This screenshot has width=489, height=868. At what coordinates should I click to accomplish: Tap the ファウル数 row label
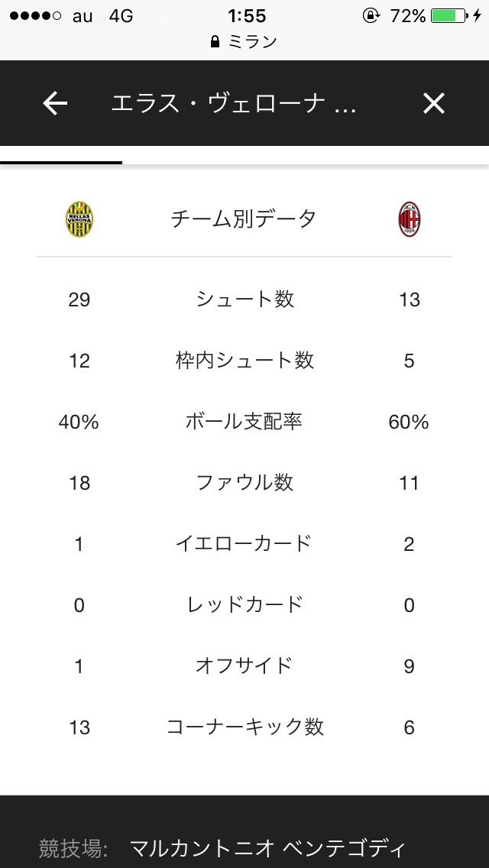(x=244, y=483)
